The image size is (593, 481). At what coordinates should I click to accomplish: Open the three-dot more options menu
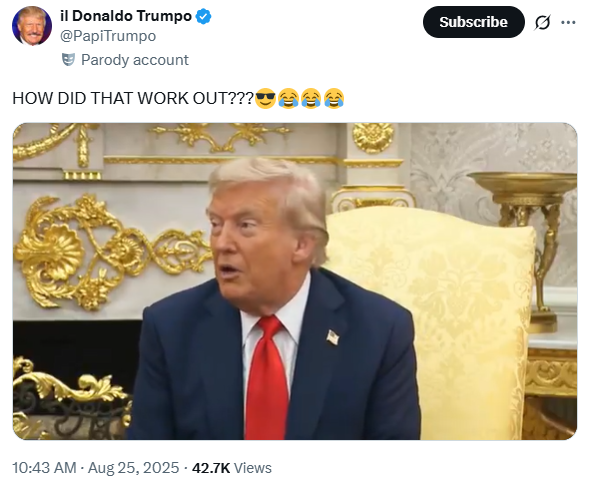(568, 23)
